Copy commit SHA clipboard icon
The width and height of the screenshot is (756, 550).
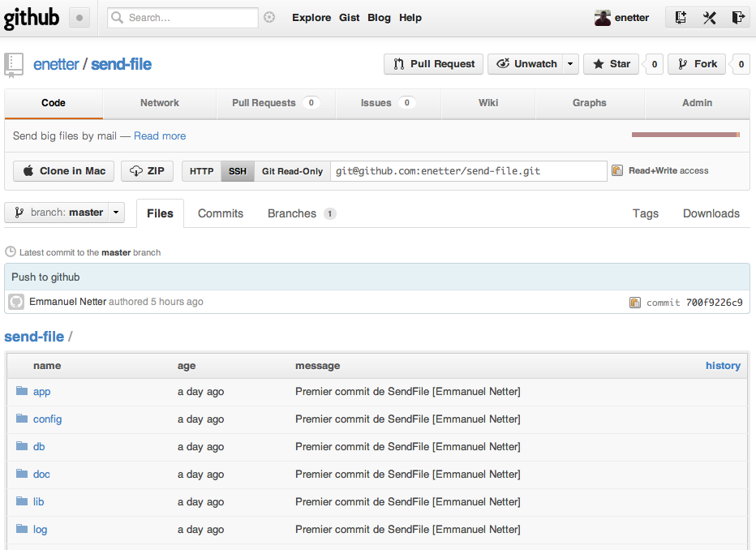635,303
